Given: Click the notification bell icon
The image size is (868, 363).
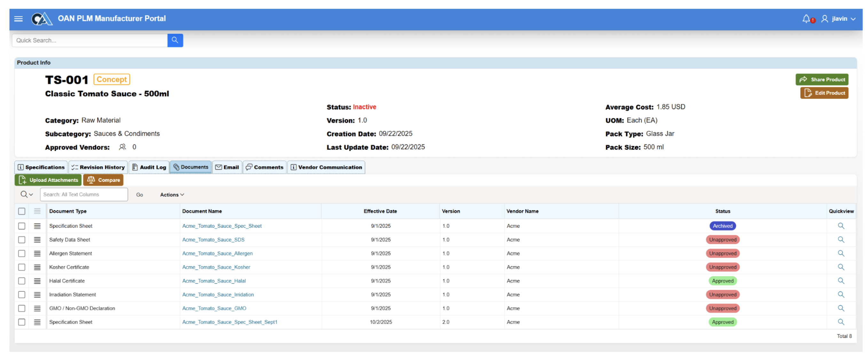Looking at the screenshot, I should tap(806, 19).
